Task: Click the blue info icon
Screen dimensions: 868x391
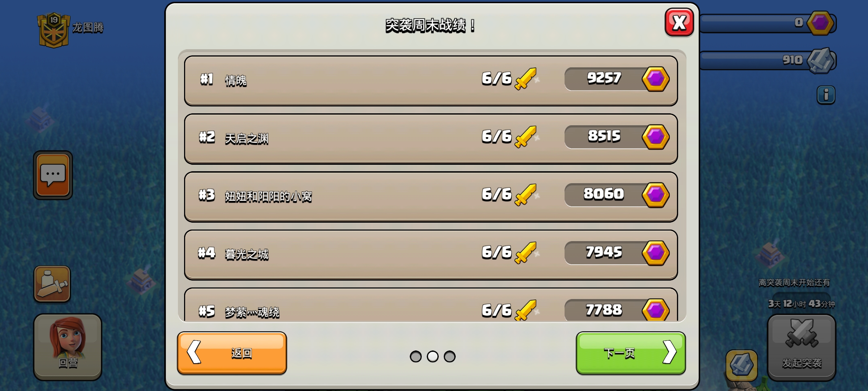Action: [826, 95]
